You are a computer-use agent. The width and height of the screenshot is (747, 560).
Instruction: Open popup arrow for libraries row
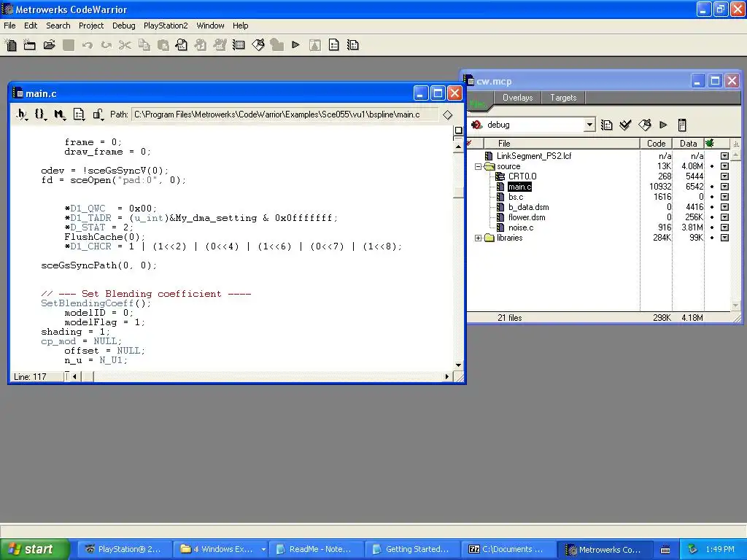(x=724, y=238)
